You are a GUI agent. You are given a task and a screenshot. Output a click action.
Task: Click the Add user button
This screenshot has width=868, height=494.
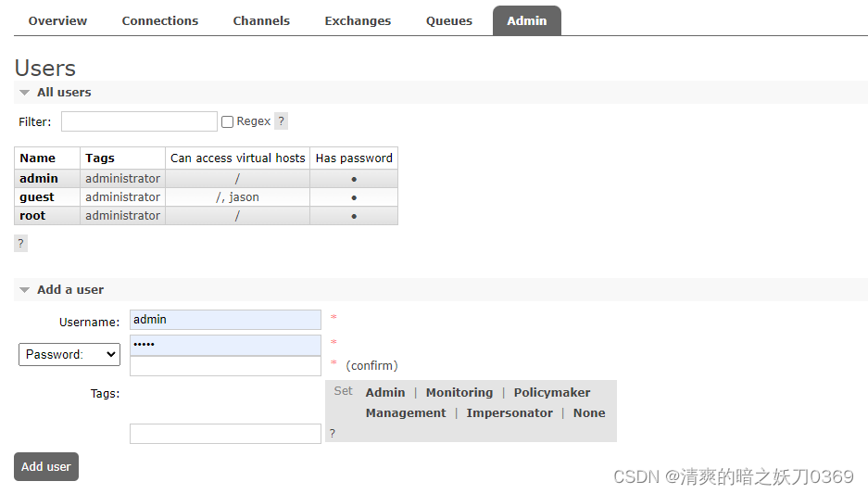46,467
